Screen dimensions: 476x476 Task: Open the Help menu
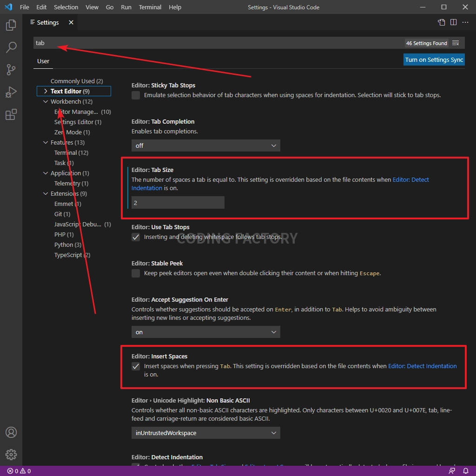[x=175, y=7]
